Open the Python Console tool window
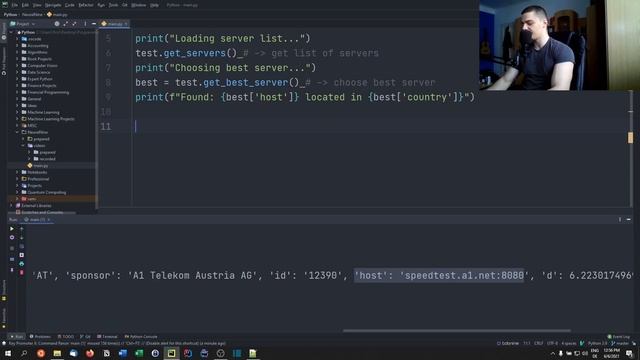Screen dimensions: 640x360 point(141,337)
